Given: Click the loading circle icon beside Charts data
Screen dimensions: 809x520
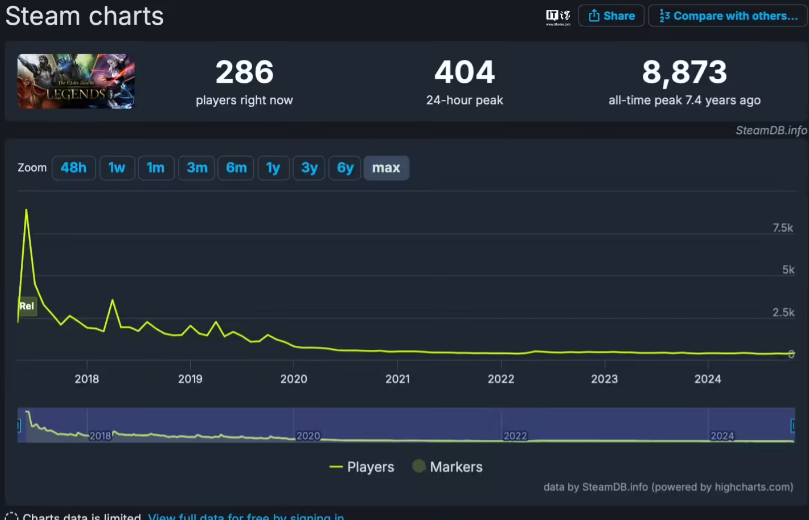Looking at the screenshot, I should [x=11, y=516].
